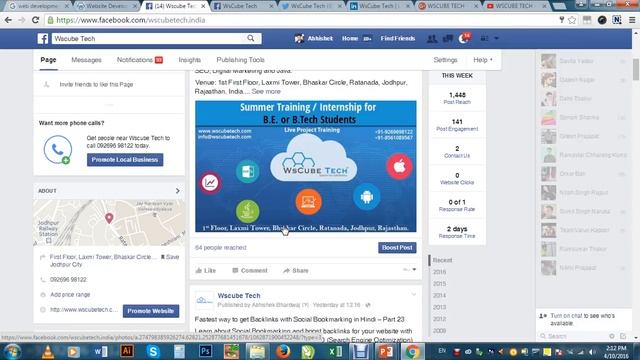Click Save next to the address
Image resolution: width=640 pixels, height=360 pixels.
170,257
